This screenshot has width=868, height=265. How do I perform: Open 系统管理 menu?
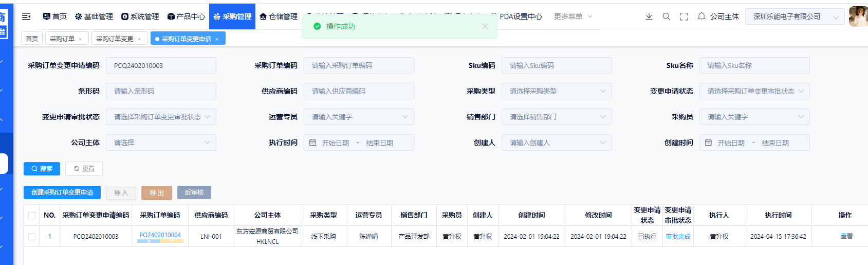point(140,16)
